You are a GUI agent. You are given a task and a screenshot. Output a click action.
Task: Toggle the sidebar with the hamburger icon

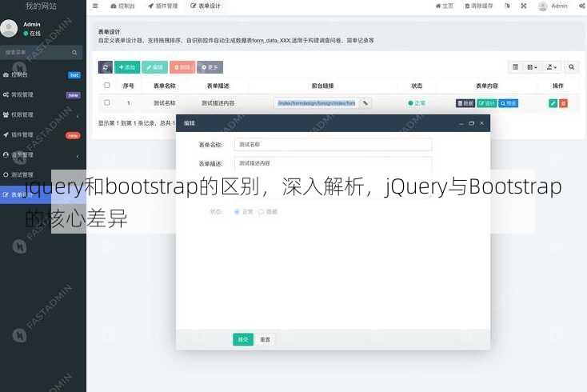pyautogui.click(x=95, y=6)
